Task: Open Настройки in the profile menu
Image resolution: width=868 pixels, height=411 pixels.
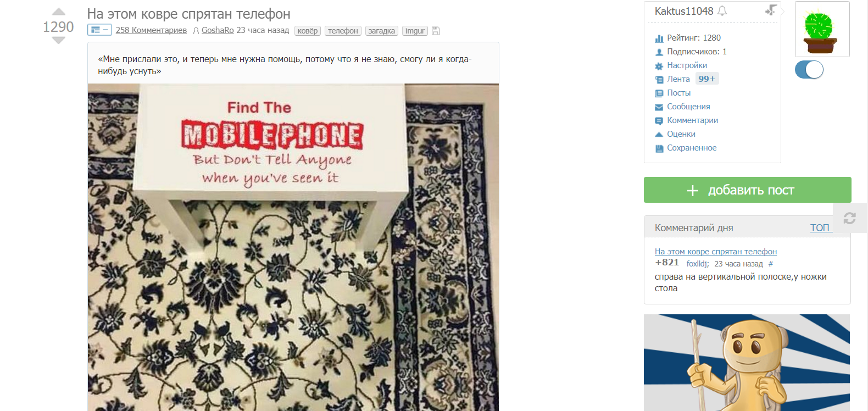Action: click(x=687, y=65)
